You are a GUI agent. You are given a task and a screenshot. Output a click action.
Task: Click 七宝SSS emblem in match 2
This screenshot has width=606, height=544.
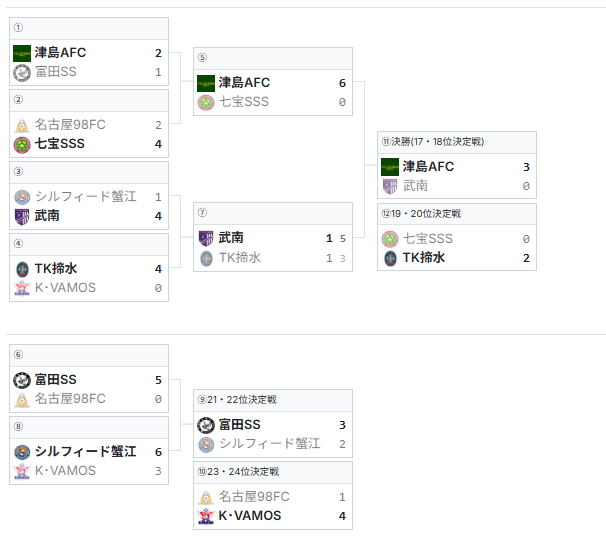(22, 145)
